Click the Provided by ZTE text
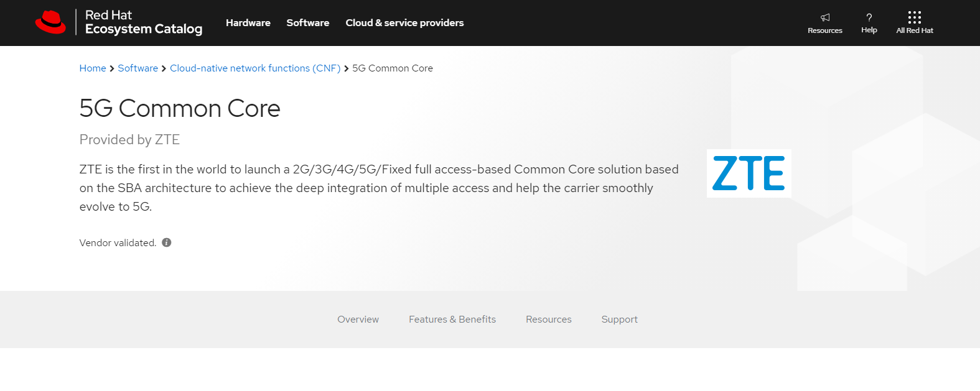The image size is (980, 391). point(129,140)
